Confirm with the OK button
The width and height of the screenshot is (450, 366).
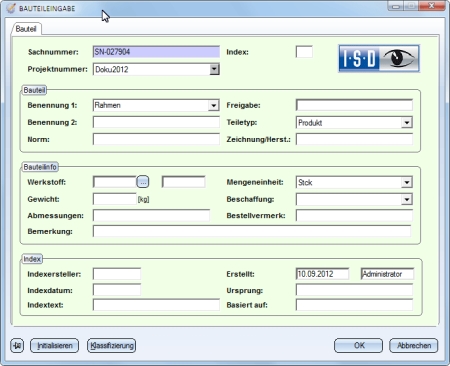pos(359,345)
